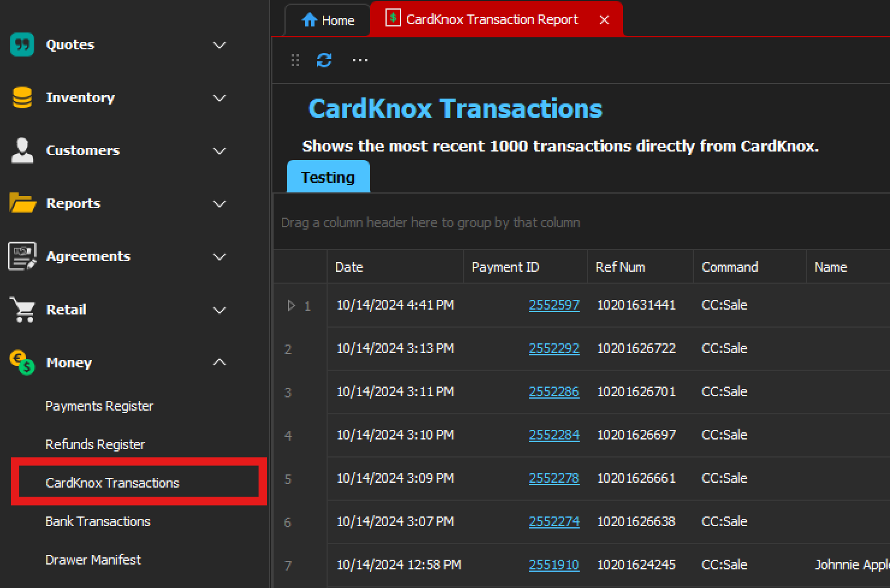Select date cell 10/14/2024 3:13 PM
This screenshot has height=588, width=890.
pos(395,349)
